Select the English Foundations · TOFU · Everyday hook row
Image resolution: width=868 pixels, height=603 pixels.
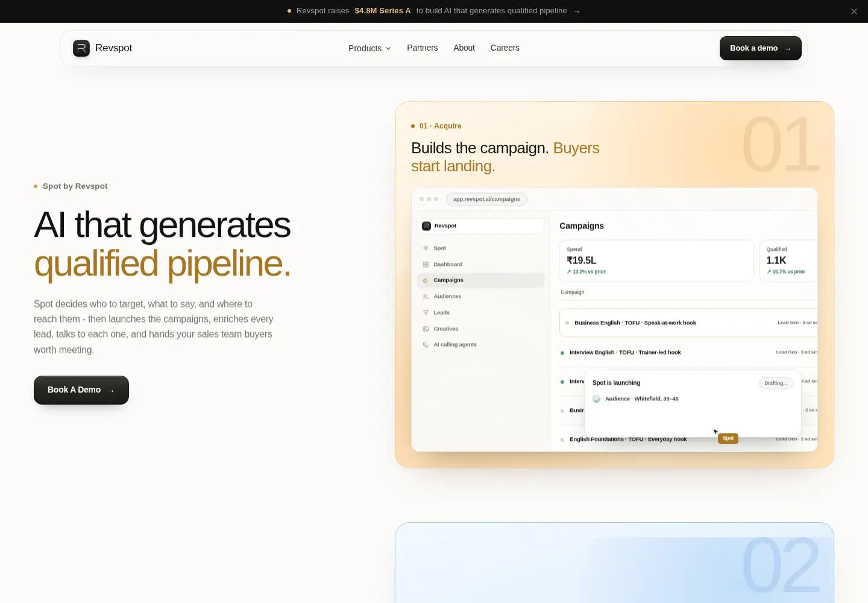[x=688, y=440]
